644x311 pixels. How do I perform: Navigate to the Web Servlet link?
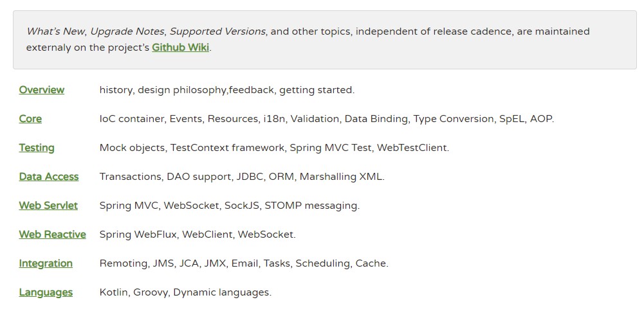[x=48, y=206]
